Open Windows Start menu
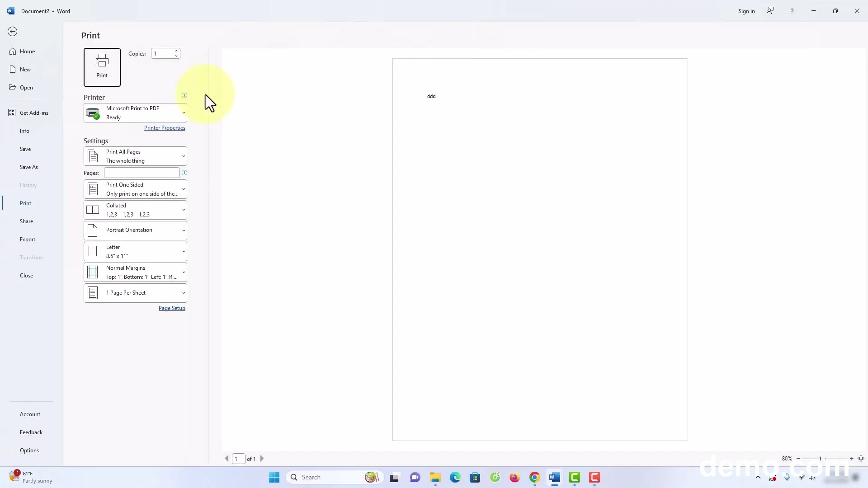This screenshot has width=868, height=488. coord(274,478)
